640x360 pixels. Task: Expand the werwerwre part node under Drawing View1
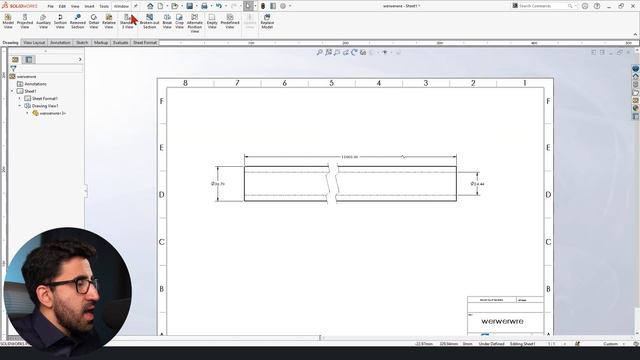pyautogui.click(x=27, y=113)
